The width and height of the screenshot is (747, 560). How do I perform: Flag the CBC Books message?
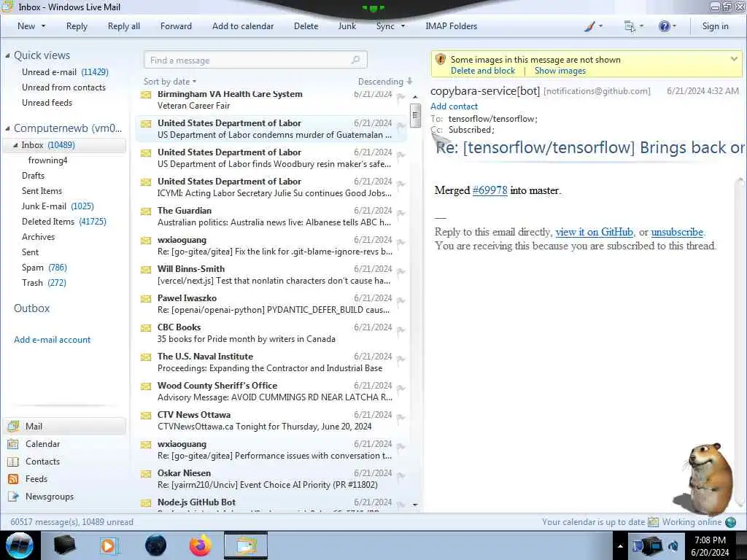pyautogui.click(x=400, y=330)
